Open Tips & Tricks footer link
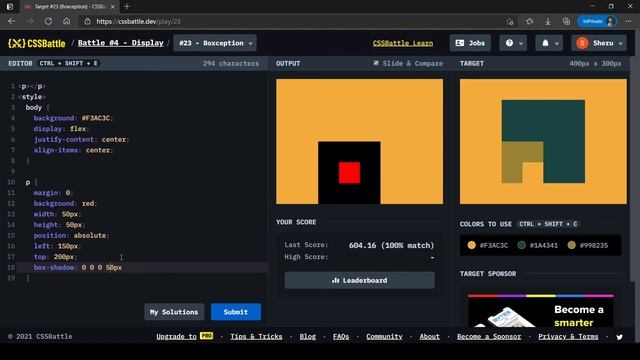Viewport: 640px width, 360px height. click(256, 337)
